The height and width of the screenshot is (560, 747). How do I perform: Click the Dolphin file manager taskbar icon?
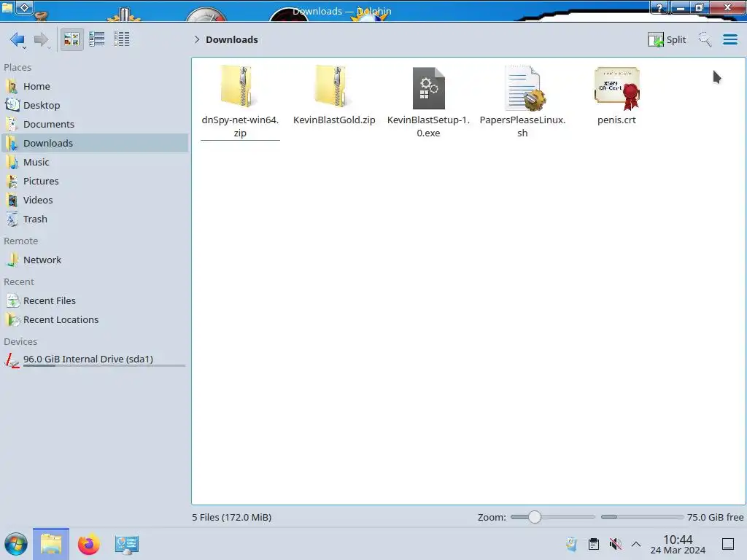(x=51, y=544)
